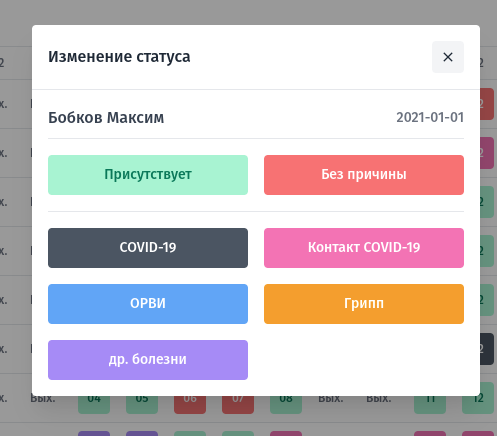Choose the Без причины status
The image size is (497, 436).
(x=364, y=175)
